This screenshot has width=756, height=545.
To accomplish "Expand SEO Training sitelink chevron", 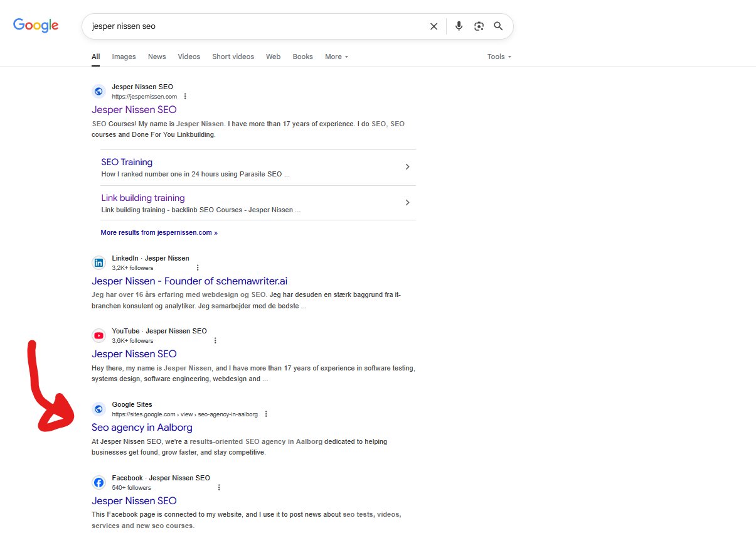I will click(407, 167).
